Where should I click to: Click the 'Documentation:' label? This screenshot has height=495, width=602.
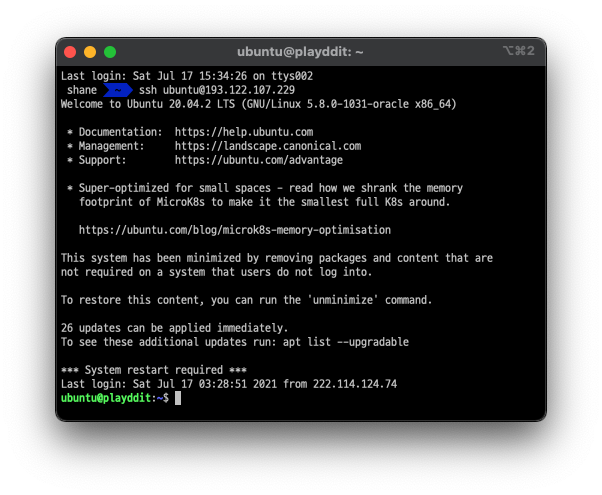121,132
